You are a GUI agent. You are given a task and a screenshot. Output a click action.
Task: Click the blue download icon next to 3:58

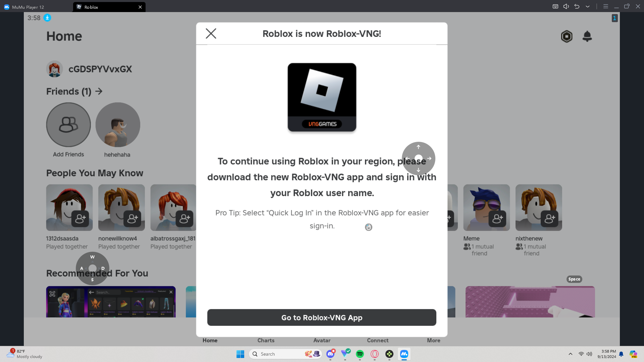click(x=47, y=18)
